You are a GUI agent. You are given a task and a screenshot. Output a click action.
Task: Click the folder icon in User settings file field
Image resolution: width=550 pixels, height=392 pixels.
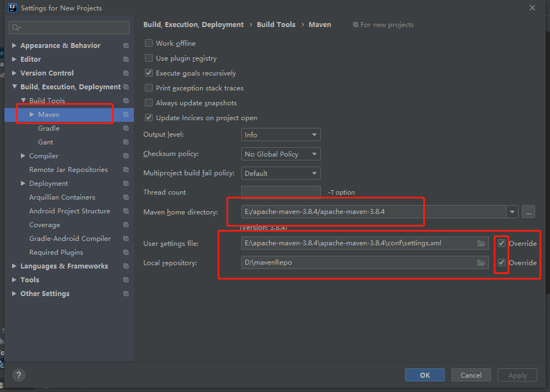pos(481,243)
